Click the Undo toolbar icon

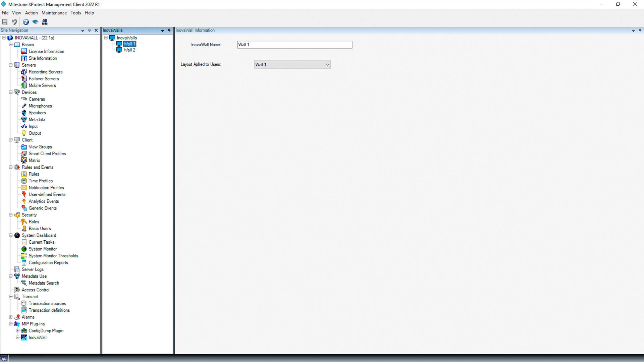coord(14,22)
